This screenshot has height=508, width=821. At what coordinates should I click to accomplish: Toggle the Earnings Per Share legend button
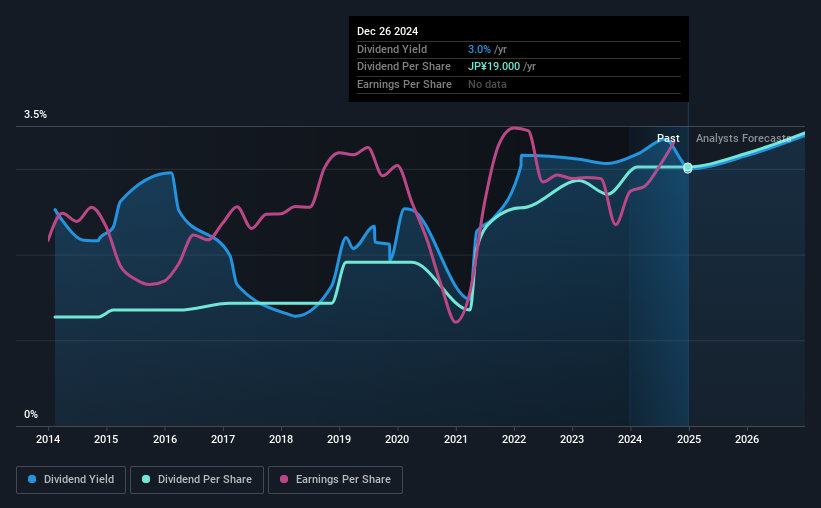pyautogui.click(x=335, y=480)
